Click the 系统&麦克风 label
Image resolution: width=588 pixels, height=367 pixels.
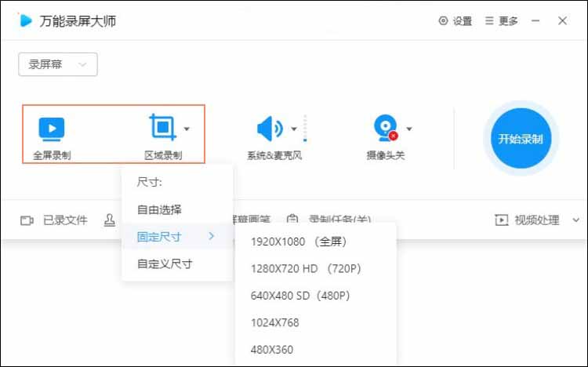tap(274, 155)
